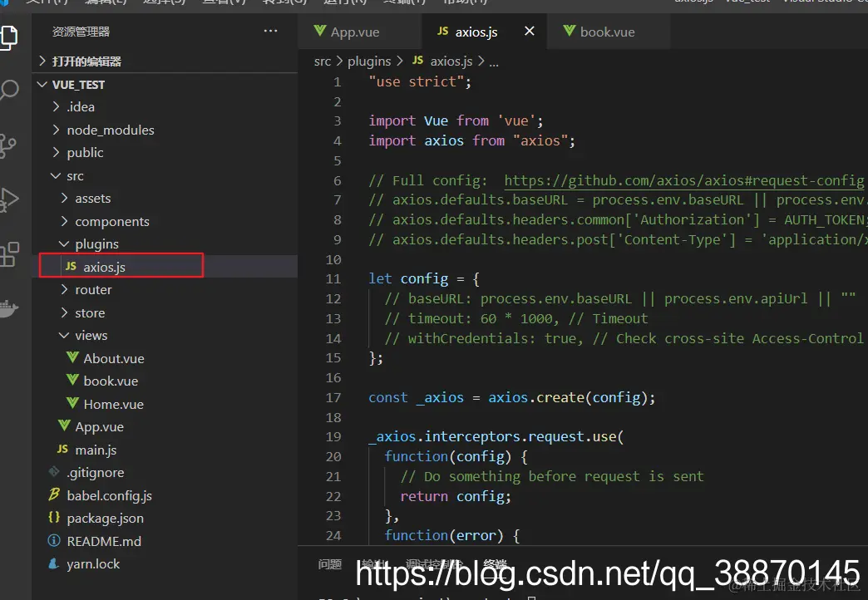This screenshot has height=600, width=868.
Task: Open the Search view in the activity bar
Action: pos(9,90)
